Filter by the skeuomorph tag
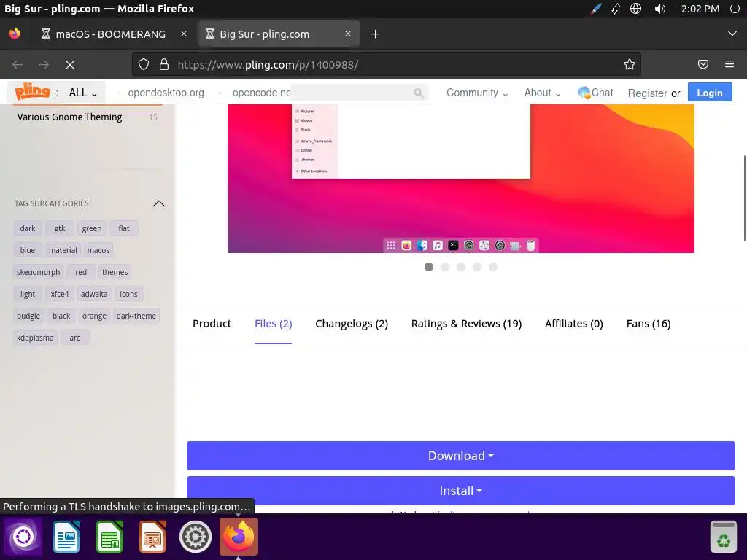This screenshot has height=560, width=747. tap(38, 273)
